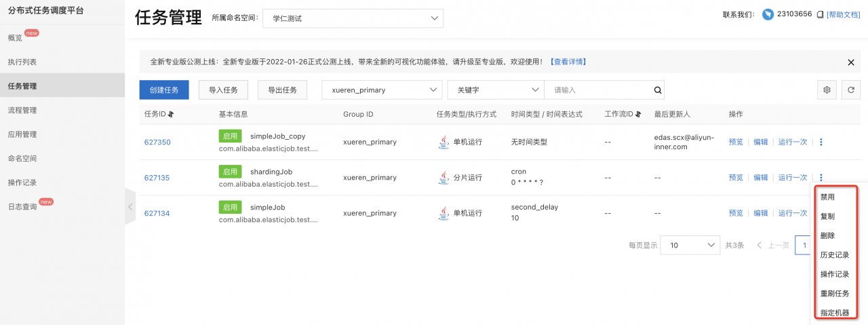Screen dimensions: 868x325
Task: Select 指定机器 from the context menu
Action: pyautogui.click(x=835, y=313)
